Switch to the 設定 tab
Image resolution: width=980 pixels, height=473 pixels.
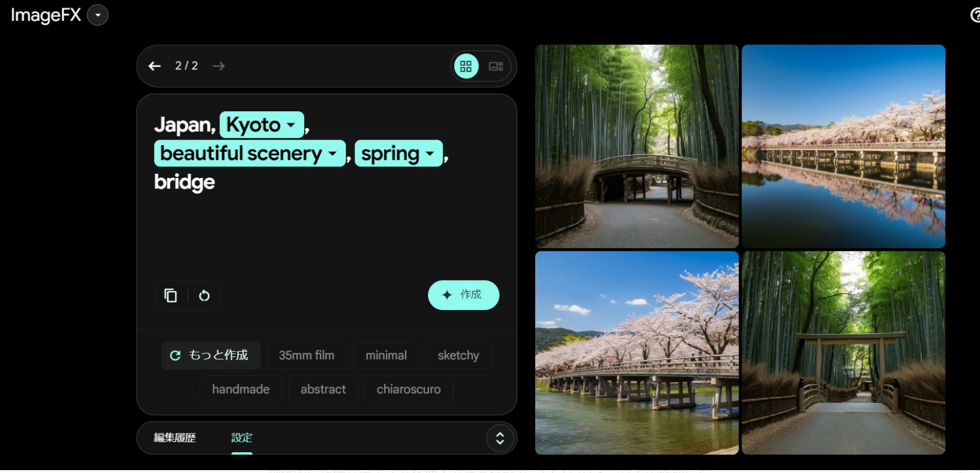coord(242,438)
